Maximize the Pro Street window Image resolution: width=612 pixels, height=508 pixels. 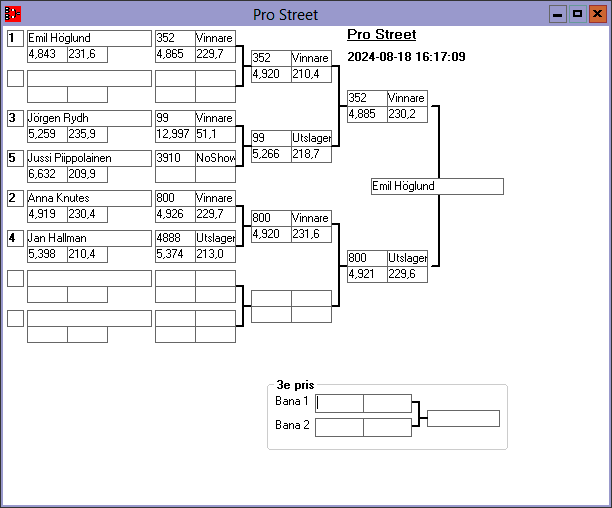tap(577, 14)
